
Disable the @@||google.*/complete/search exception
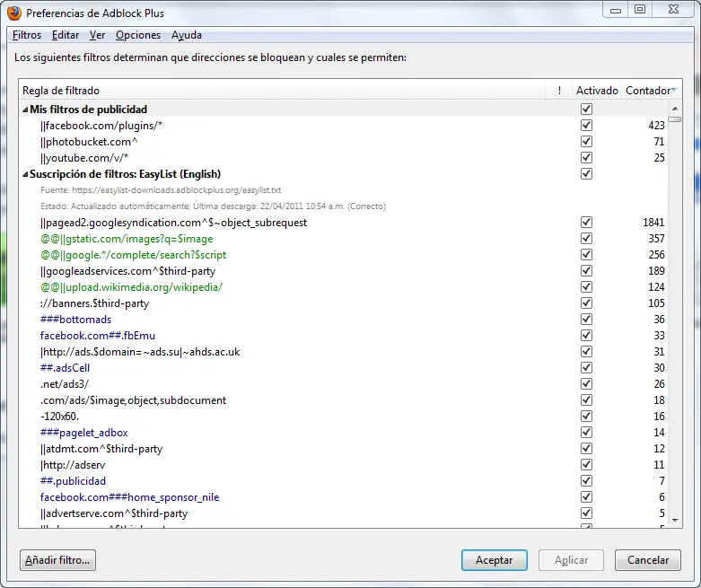tap(586, 254)
